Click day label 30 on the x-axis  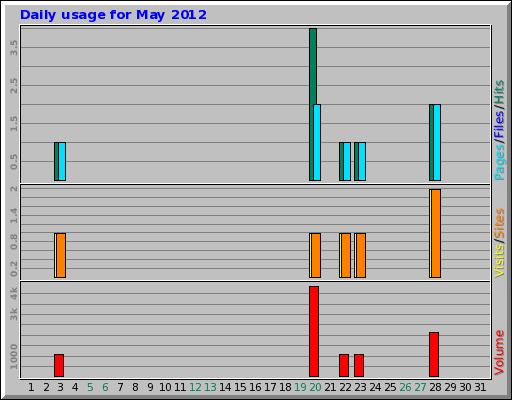click(x=465, y=387)
